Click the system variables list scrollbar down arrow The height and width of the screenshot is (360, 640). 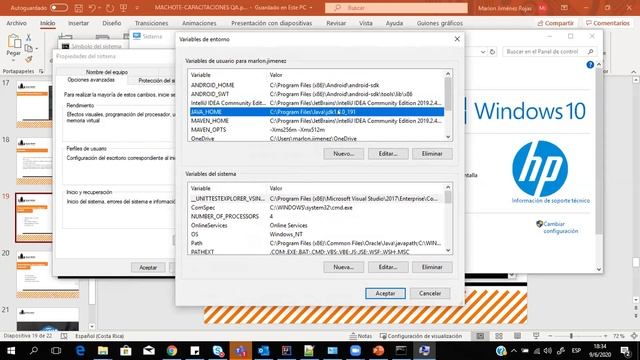(448, 250)
